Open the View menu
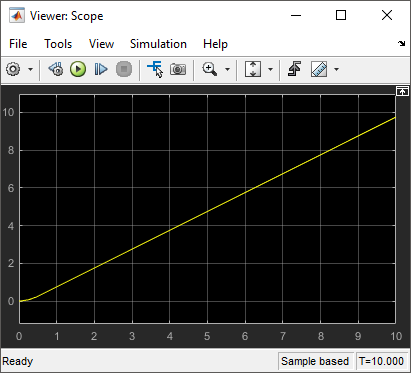 (101, 44)
